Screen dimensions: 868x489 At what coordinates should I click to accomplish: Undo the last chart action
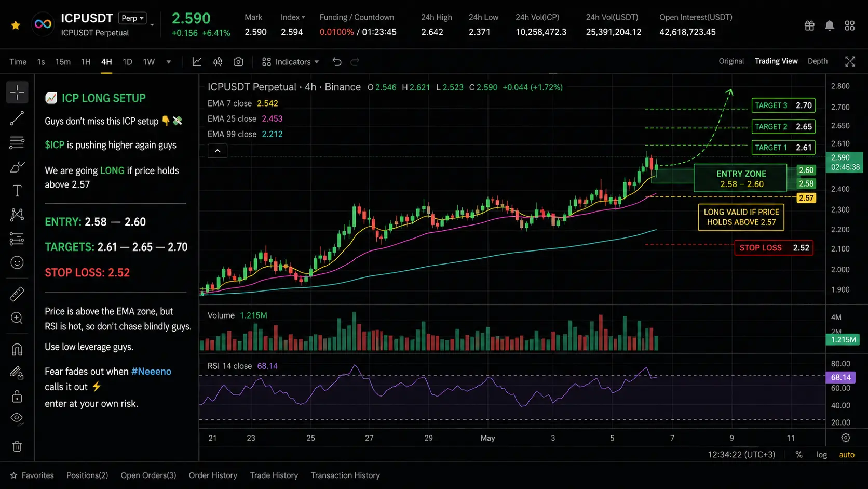[337, 62]
